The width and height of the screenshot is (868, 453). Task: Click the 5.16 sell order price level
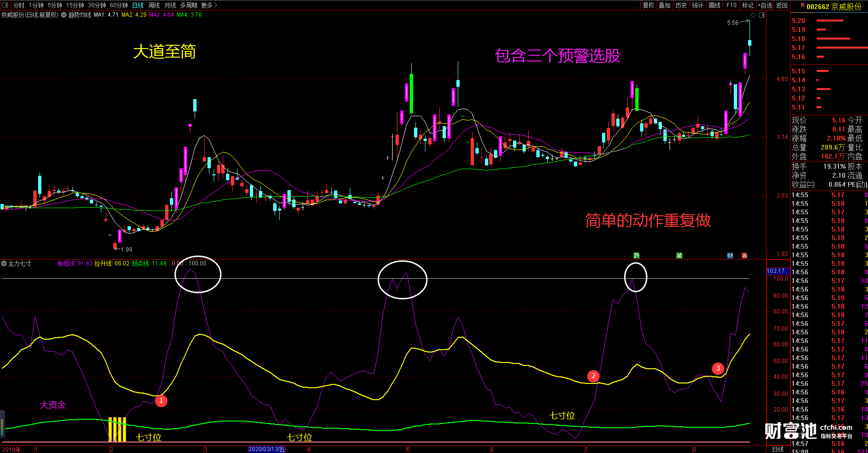799,57
